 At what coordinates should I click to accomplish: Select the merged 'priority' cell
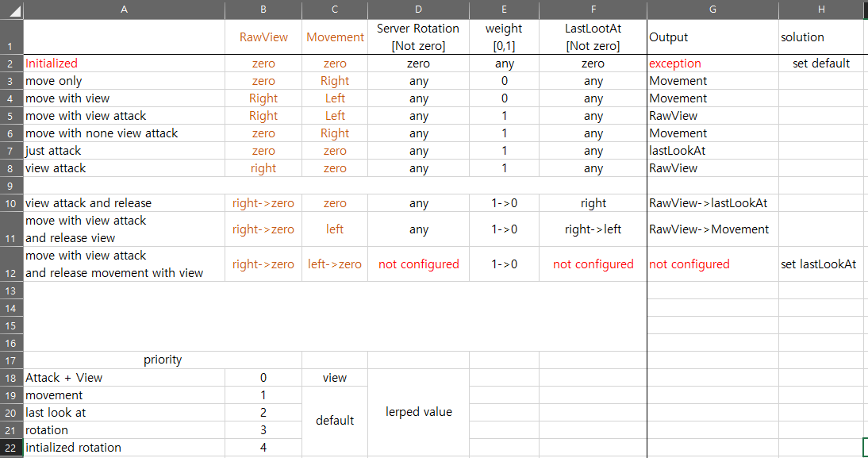coord(163,360)
